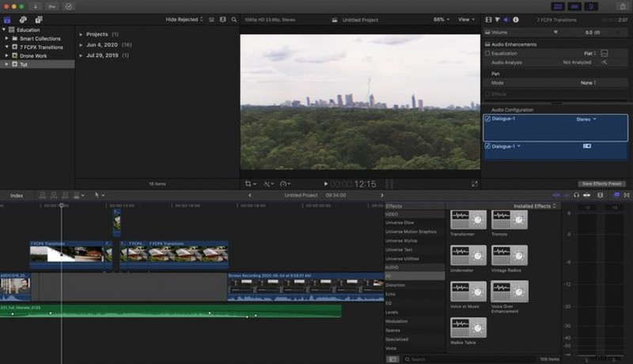Go forward in timeline history arrow
This screenshot has height=364, width=633.
tap(382, 195)
